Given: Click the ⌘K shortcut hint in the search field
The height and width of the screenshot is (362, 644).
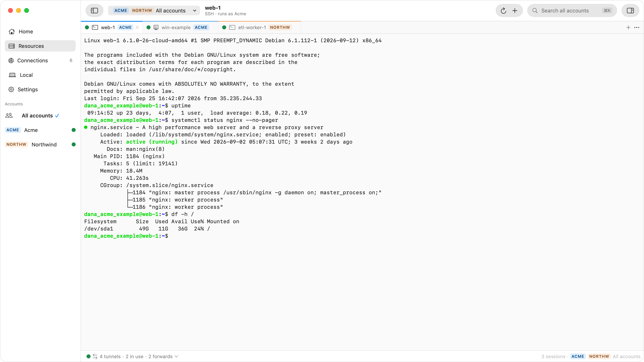Looking at the screenshot, I should pyautogui.click(x=607, y=10).
